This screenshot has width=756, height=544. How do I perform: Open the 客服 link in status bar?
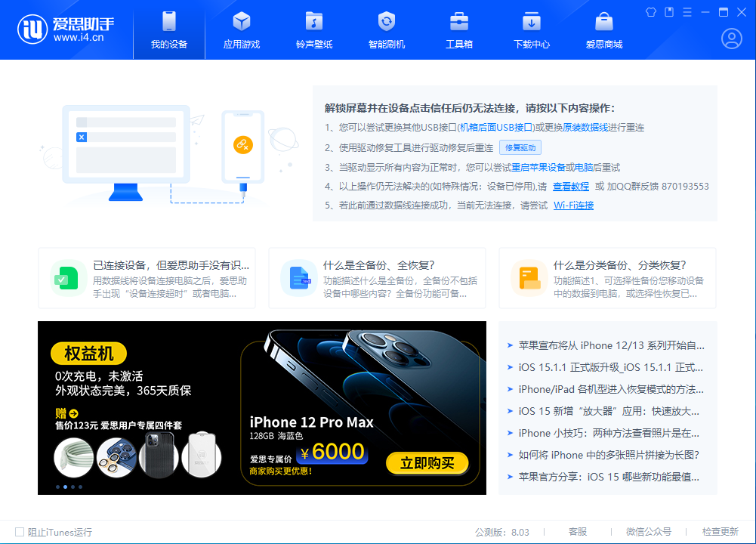[578, 531]
